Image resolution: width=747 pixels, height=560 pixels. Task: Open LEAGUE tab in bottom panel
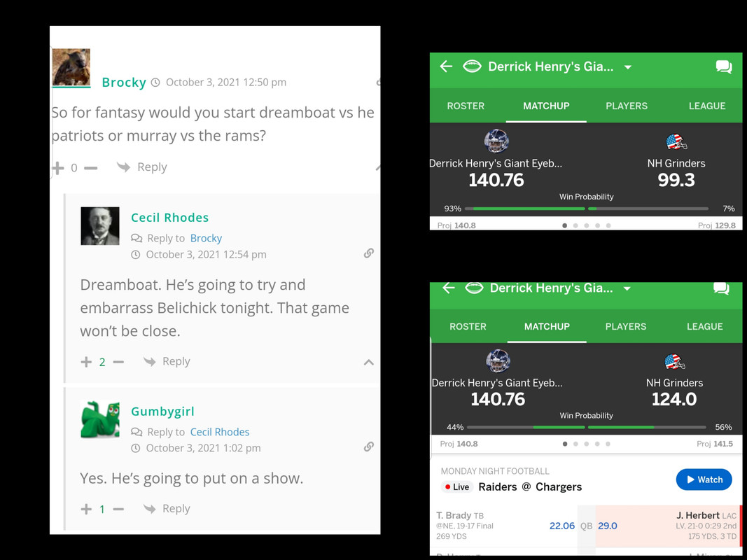coord(704,327)
